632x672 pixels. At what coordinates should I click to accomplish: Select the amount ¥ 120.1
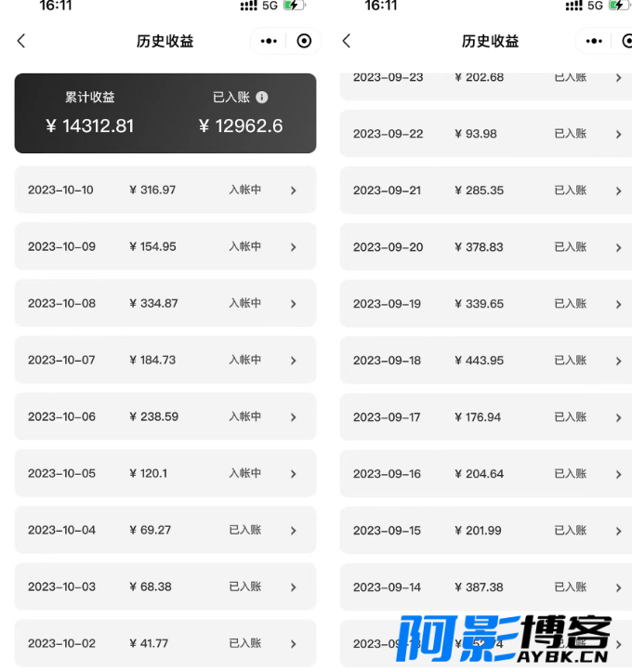(149, 473)
